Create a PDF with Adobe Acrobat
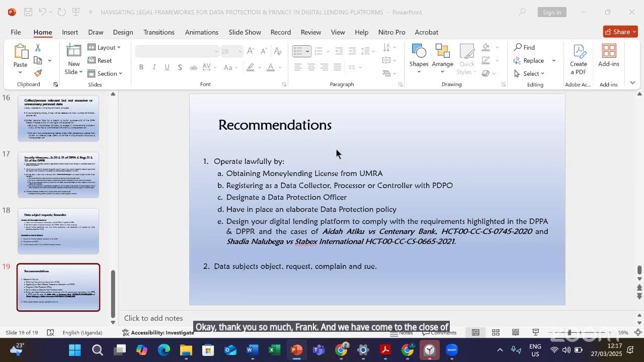644x362 pixels. click(579, 59)
